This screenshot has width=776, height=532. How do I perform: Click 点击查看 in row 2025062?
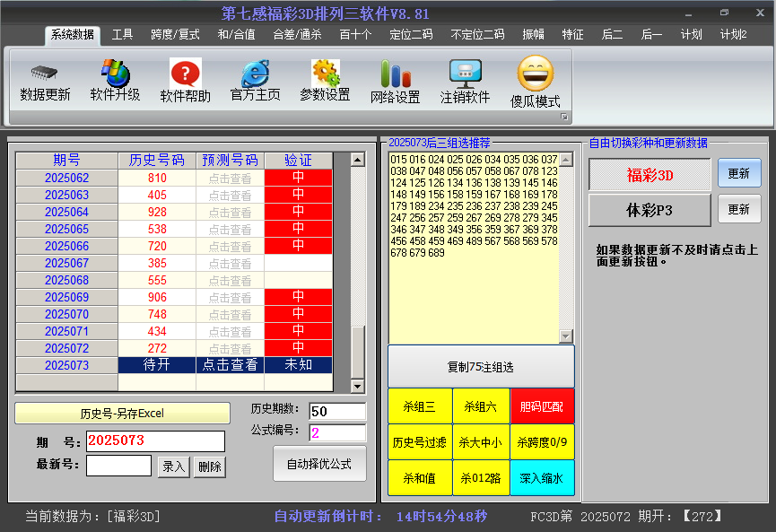click(231, 179)
